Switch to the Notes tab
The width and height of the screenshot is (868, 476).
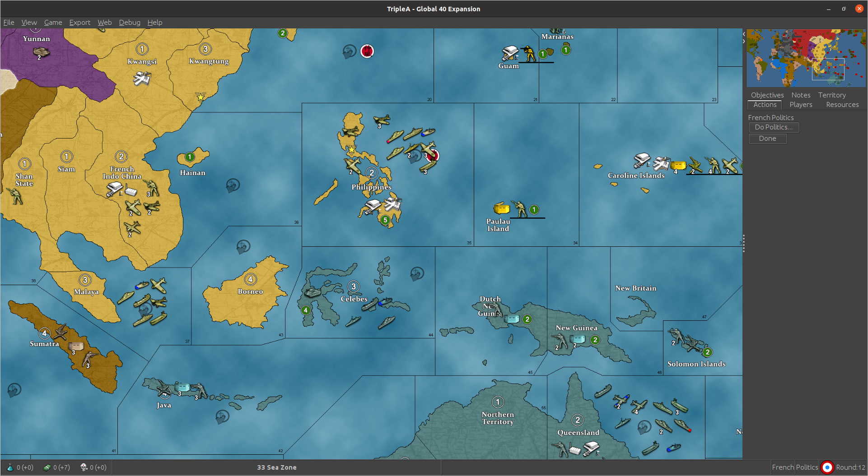(800, 95)
